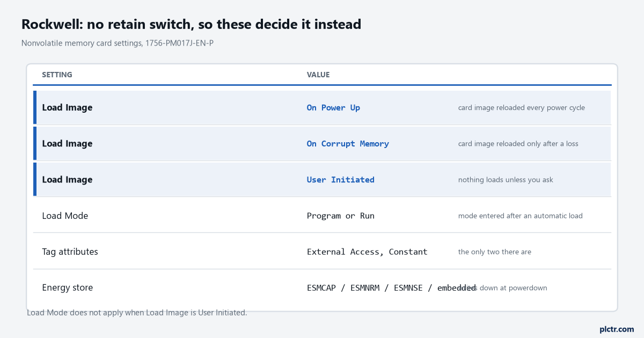Click the 'On Power Up' value
The height and width of the screenshot is (338, 644).
(x=333, y=108)
